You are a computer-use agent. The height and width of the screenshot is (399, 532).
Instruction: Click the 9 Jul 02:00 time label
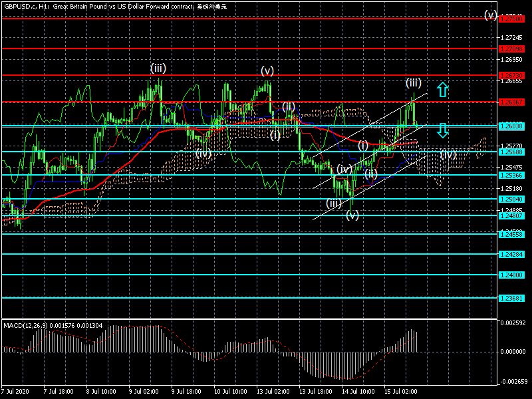pyautogui.click(x=144, y=391)
